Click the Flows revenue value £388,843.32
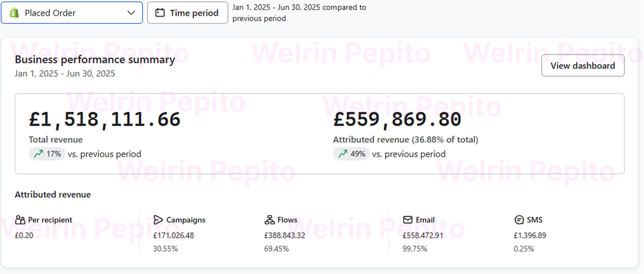 coord(285,235)
